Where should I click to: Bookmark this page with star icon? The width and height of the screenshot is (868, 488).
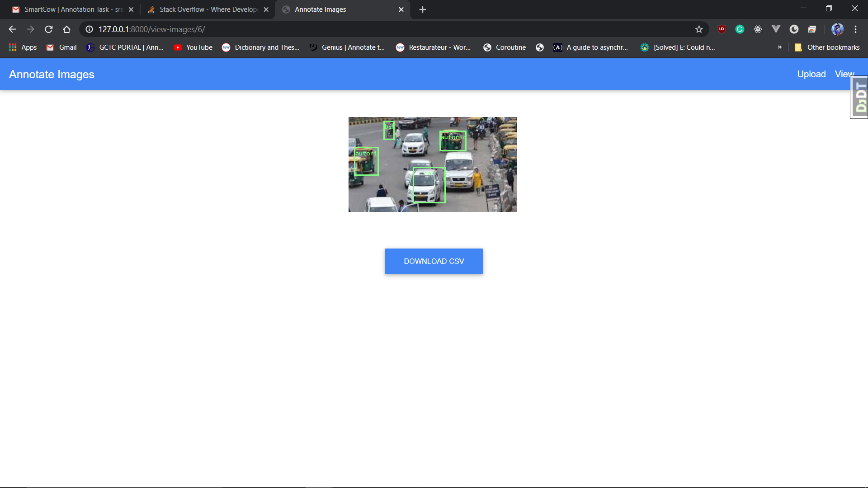pyautogui.click(x=699, y=29)
